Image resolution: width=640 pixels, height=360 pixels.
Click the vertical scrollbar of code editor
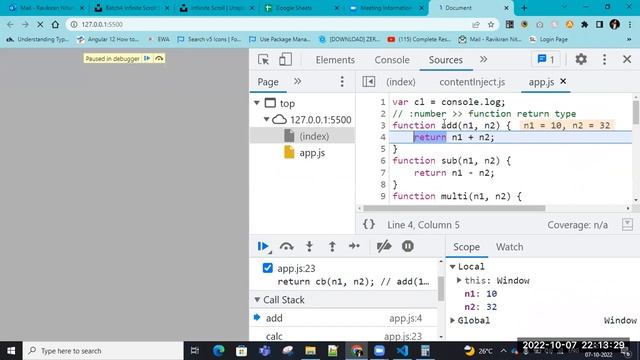636,112
